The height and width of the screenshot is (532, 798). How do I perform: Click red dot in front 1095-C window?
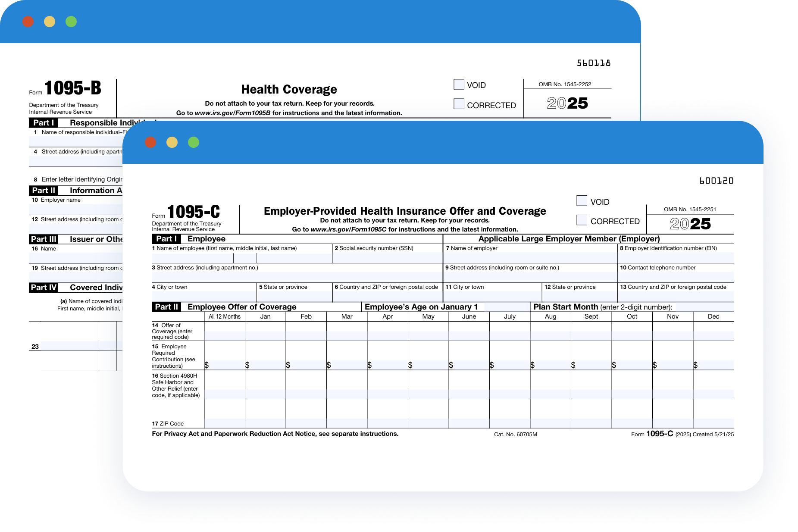click(x=150, y=142)
